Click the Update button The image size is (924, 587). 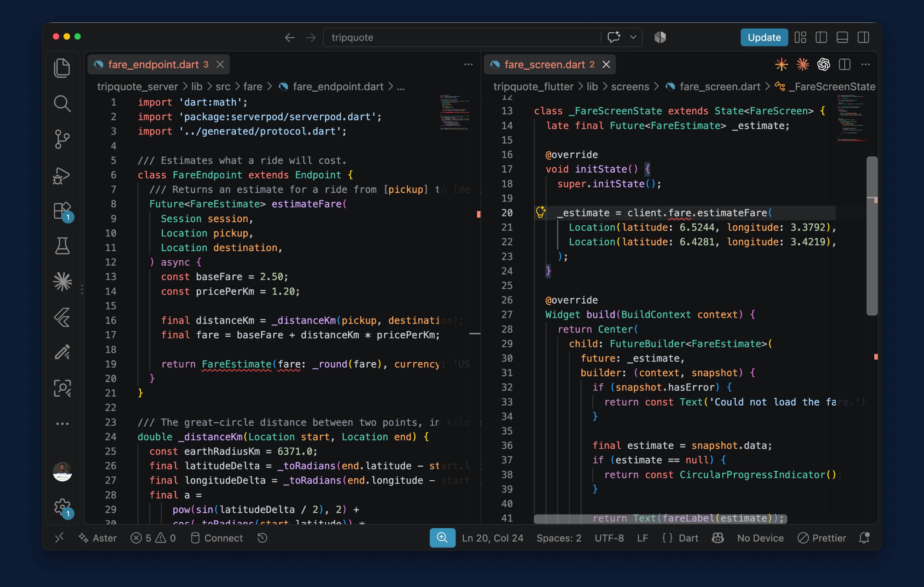coord(764,37)
